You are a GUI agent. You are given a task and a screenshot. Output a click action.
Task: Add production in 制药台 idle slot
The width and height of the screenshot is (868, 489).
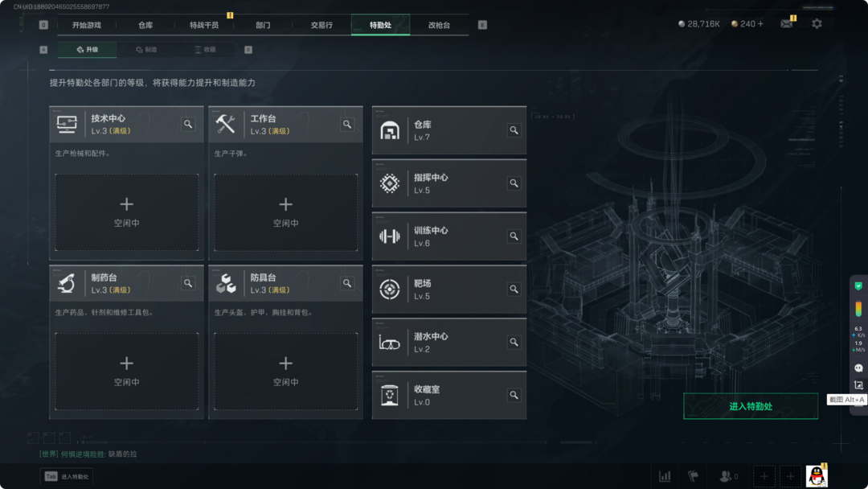pyautogui.click(x=127, y=372)
